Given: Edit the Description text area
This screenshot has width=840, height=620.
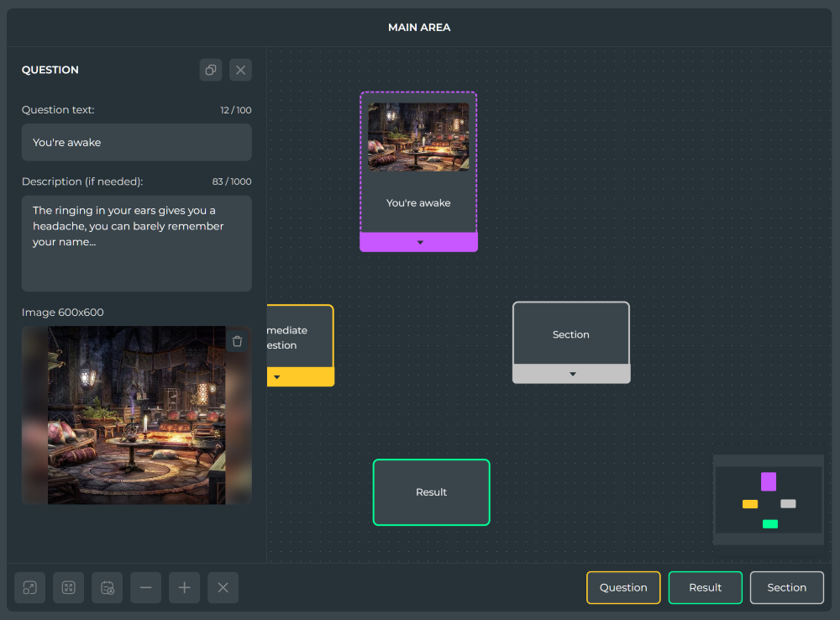Looking at the screenshot, I should coord(137,244).
